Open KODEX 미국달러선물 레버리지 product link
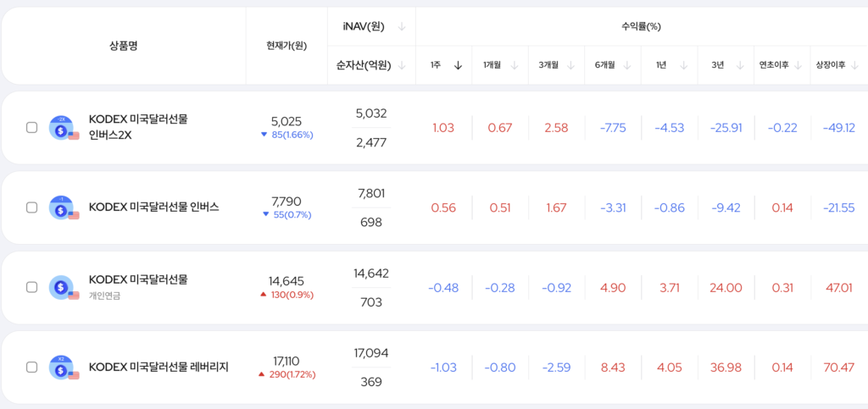The width and height of the screenshot is (868, 409). (x=159, y=367)
